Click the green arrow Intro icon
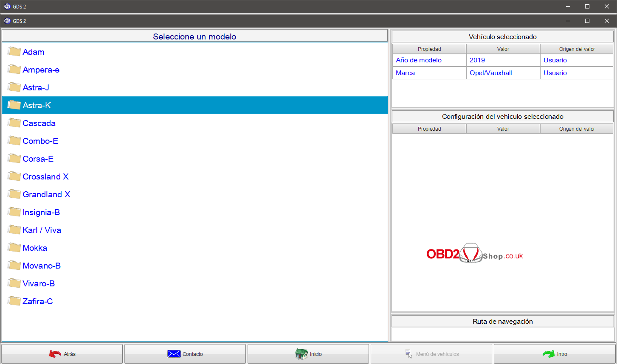 point(549,354)
